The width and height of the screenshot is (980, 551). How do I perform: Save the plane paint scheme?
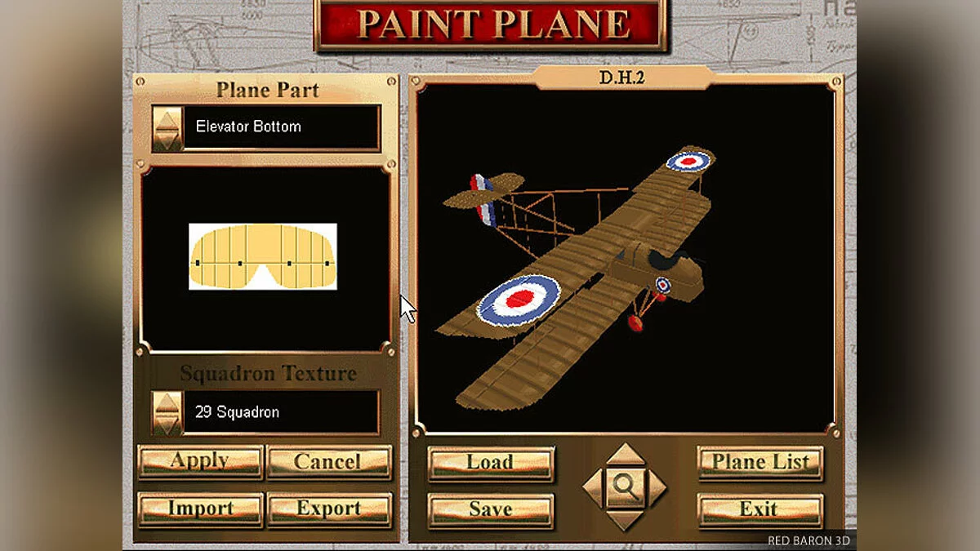point(491,510)
